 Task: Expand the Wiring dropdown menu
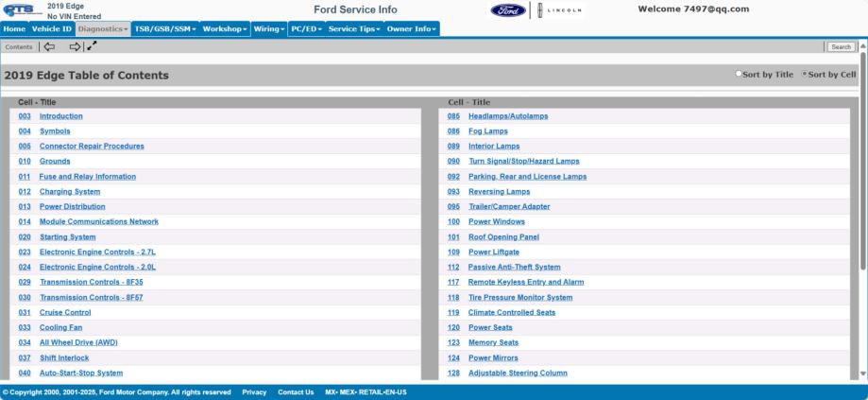(269, 28)
